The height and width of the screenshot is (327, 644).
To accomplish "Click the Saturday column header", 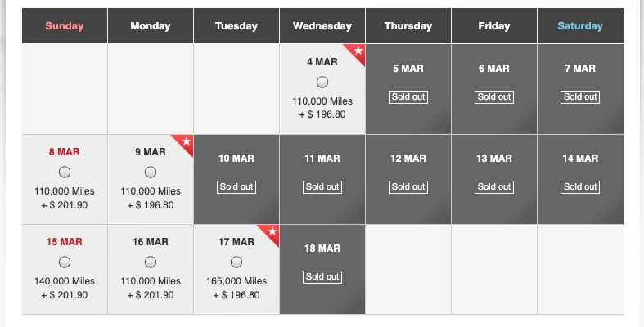I will pos(580,26).
